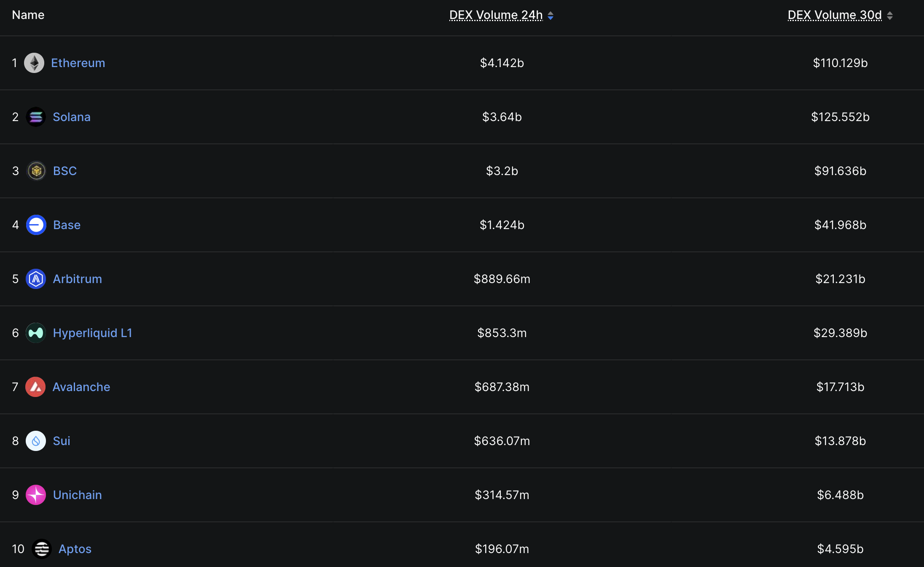This screenshot has height=567, width=924.
Task: Click the Arbitrum chain logo
Action: click(36, 279)
